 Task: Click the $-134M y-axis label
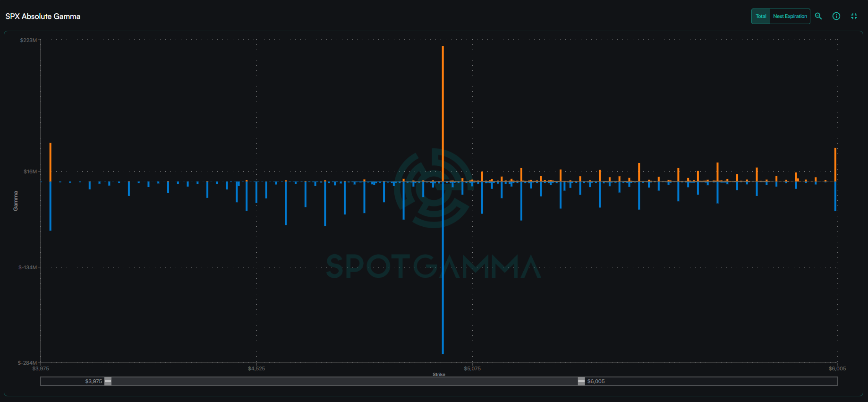click(x=27, y=267)
